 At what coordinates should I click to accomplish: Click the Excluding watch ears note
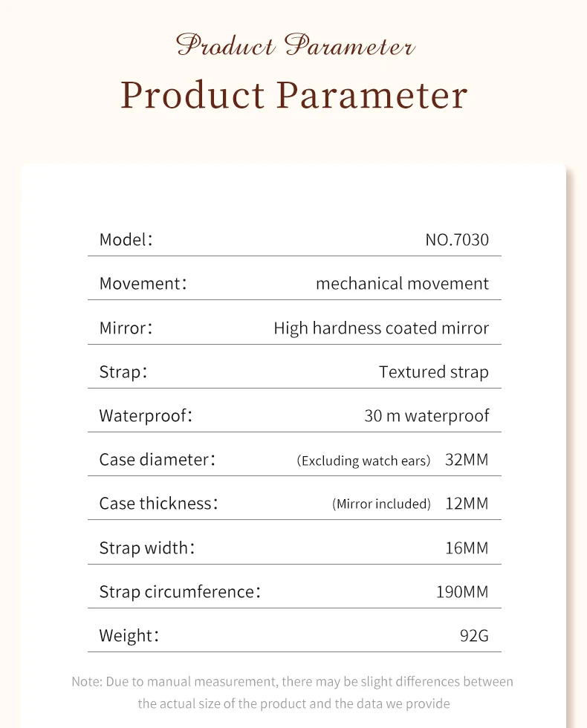point(363,461)
